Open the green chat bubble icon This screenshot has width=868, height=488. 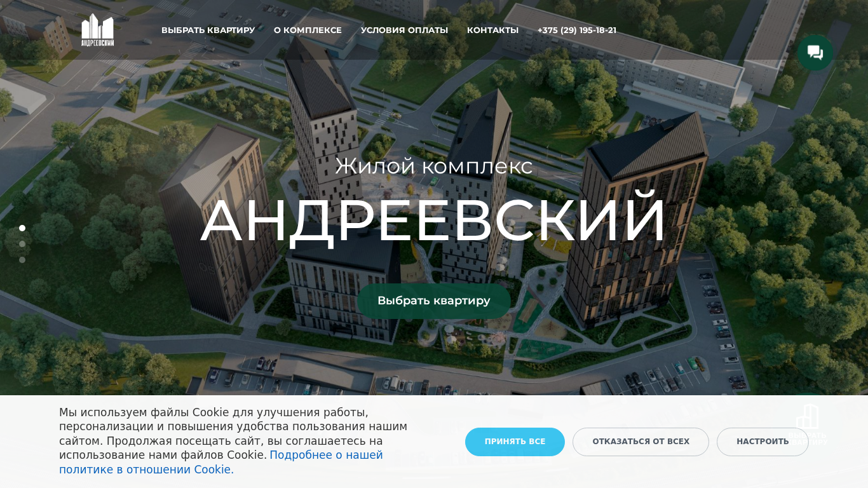click(815, 53)
